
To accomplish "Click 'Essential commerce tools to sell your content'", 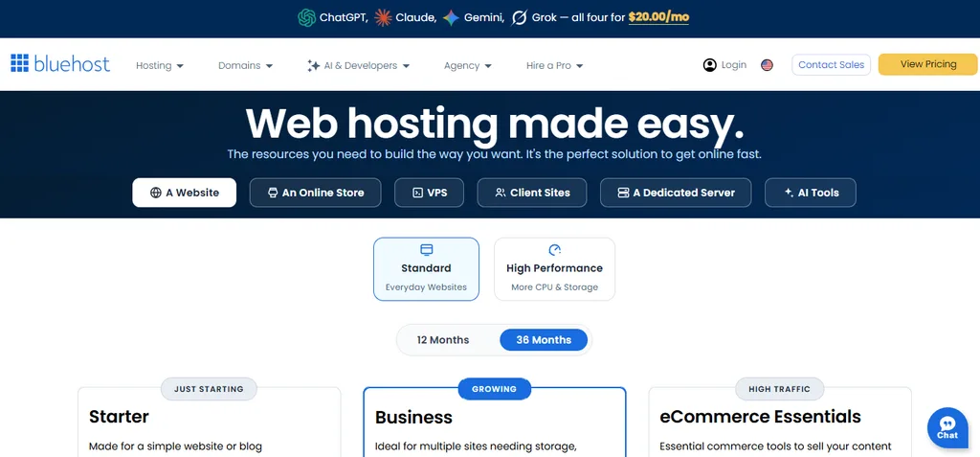I will pos(775,447).
